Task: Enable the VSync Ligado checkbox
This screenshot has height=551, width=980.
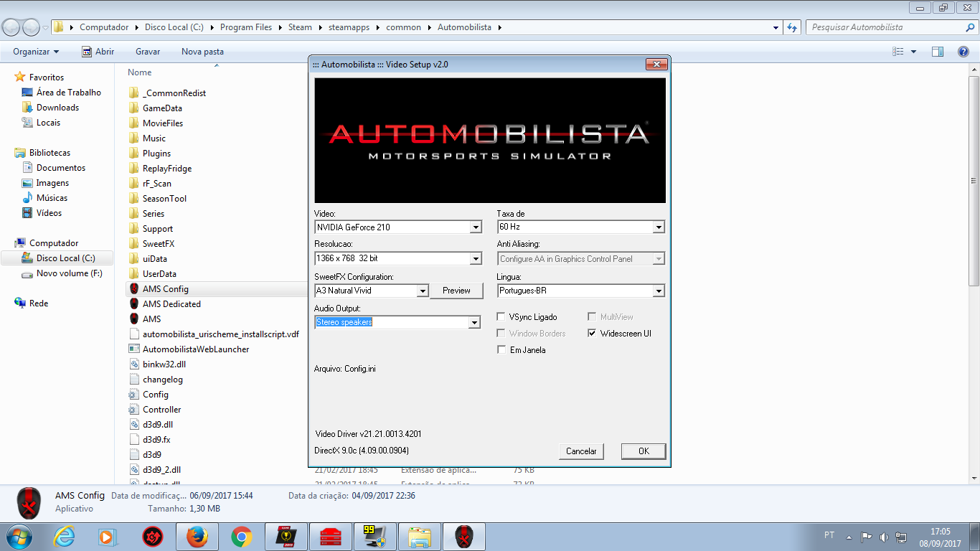Action: [501, 316]
